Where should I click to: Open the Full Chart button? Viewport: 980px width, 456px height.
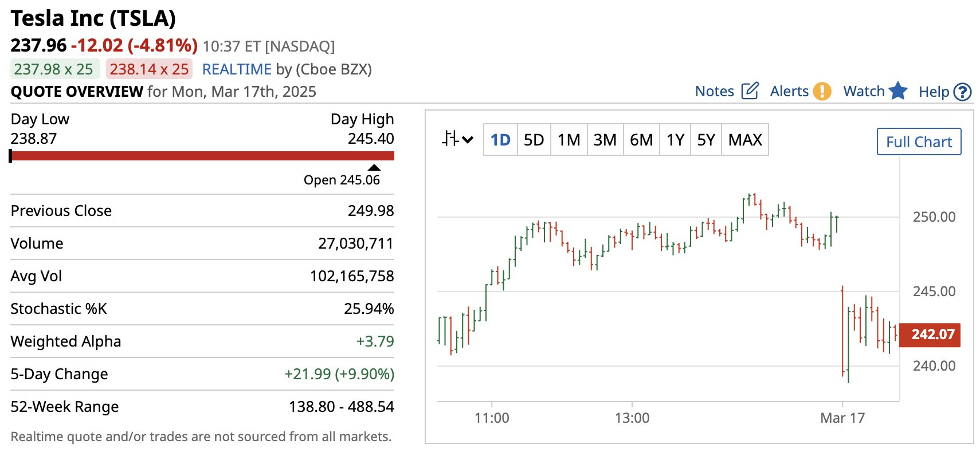[x=919, y=141]
